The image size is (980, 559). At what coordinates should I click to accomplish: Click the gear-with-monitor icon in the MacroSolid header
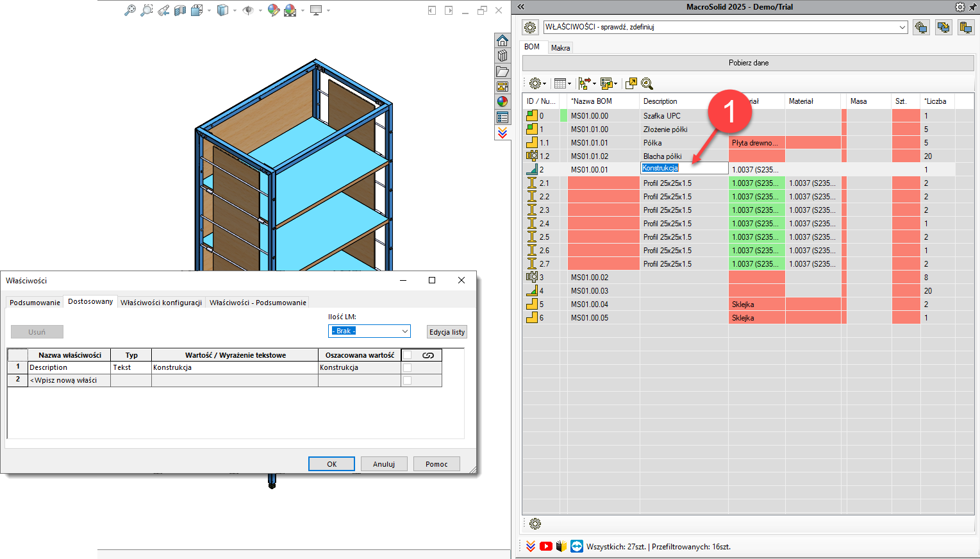(x=921, y=28)
